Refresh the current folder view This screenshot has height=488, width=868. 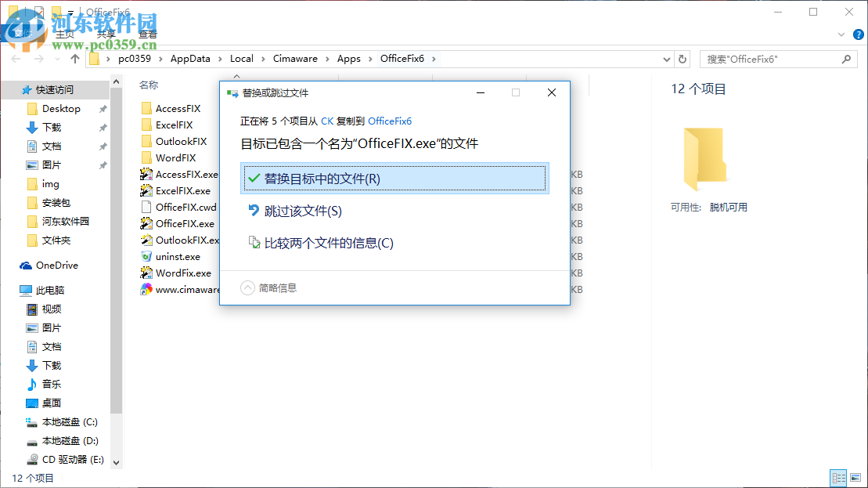click(682, 58)
